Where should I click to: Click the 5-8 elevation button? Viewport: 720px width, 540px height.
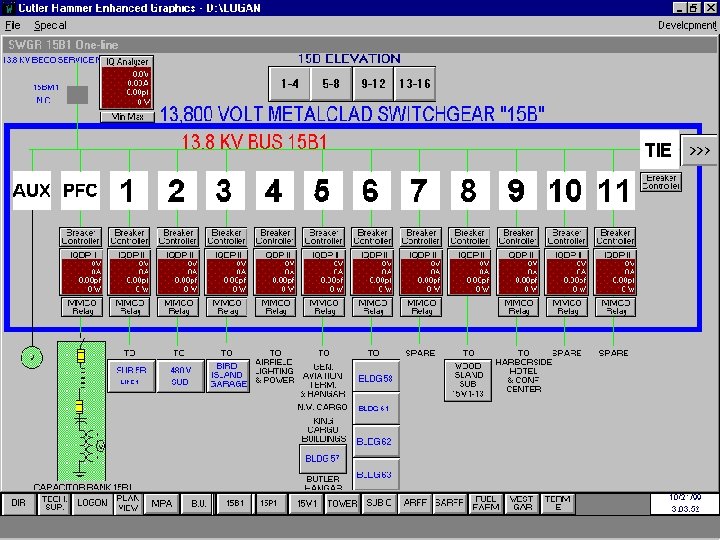pos(331,84)
